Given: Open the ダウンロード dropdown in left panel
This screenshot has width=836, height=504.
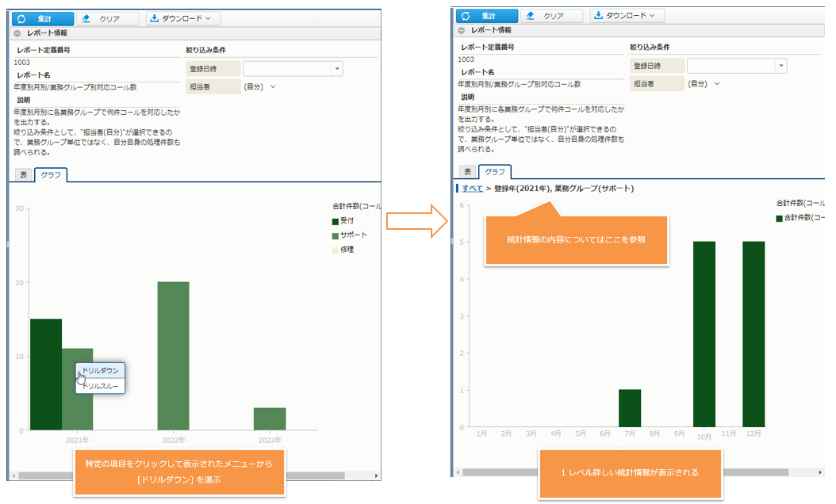Looking at the screenshot, I should click(x=182, y=18).
